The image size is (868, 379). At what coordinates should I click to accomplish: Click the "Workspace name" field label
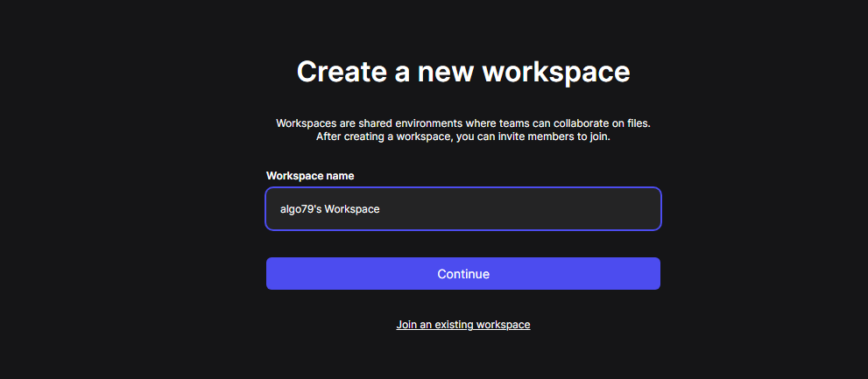click(x=310, y=176)
